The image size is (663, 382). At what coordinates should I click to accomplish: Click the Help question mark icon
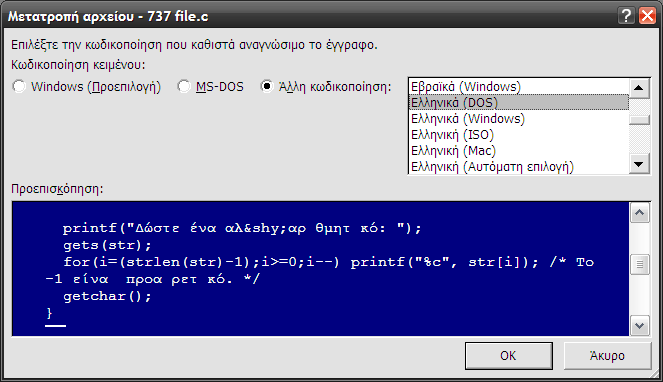point(626,16)
